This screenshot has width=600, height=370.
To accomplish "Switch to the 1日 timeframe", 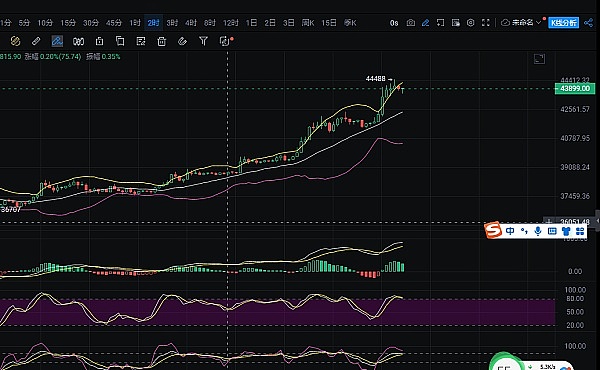I will click(x=251, y=23).
